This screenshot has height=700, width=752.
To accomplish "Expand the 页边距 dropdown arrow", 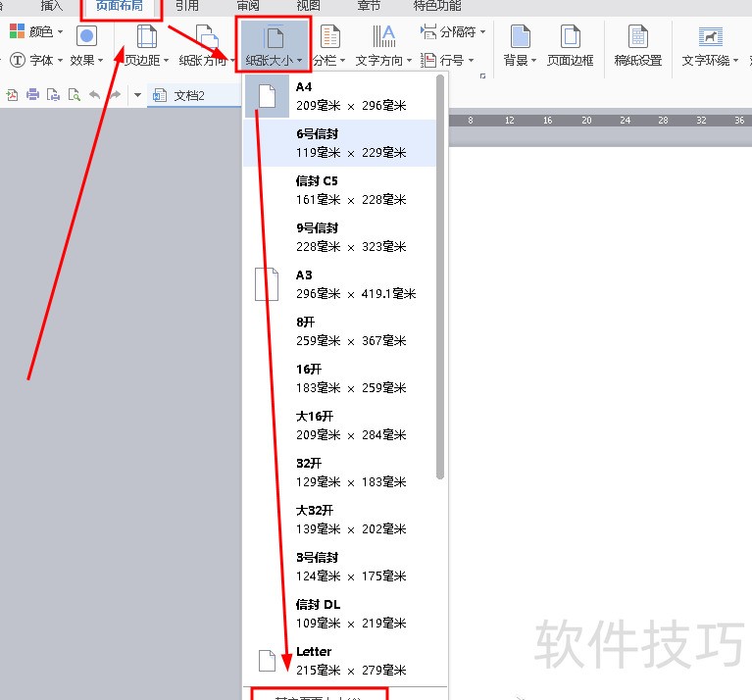I will [x=166, y=61].
